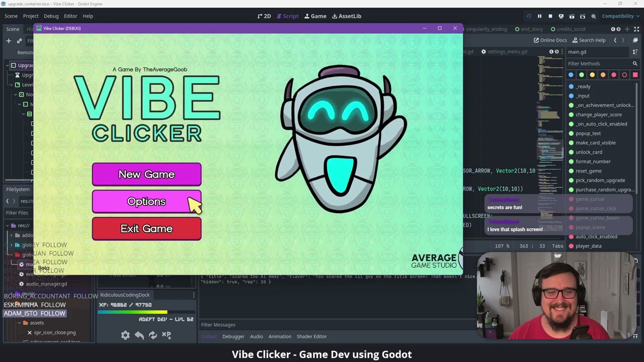Switch to the Script workspace

coord(286,16)
